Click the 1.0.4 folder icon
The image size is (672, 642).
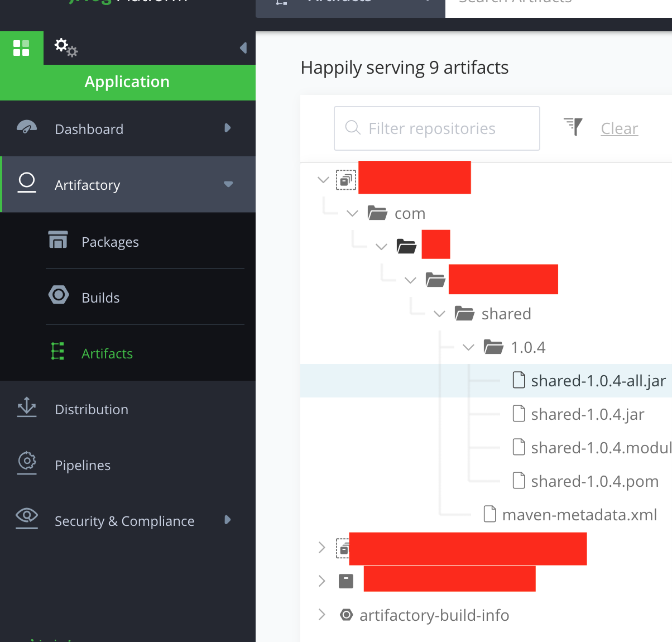(493, 347)
